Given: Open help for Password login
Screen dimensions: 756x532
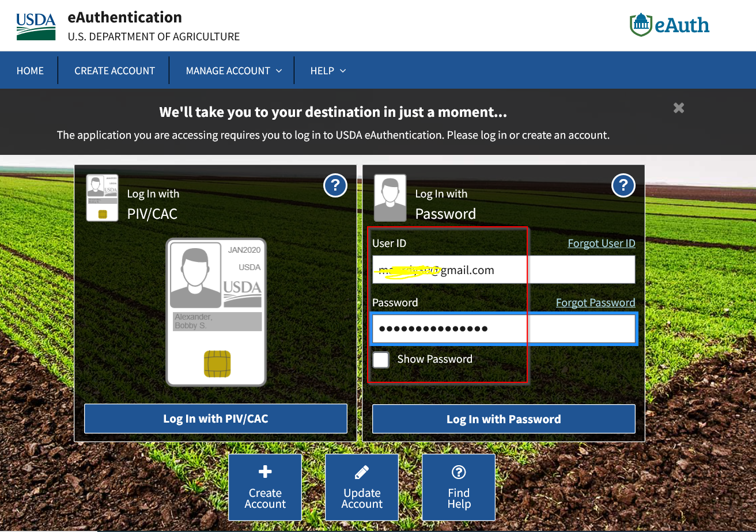Looking at the screenshot, I should 623,185.
